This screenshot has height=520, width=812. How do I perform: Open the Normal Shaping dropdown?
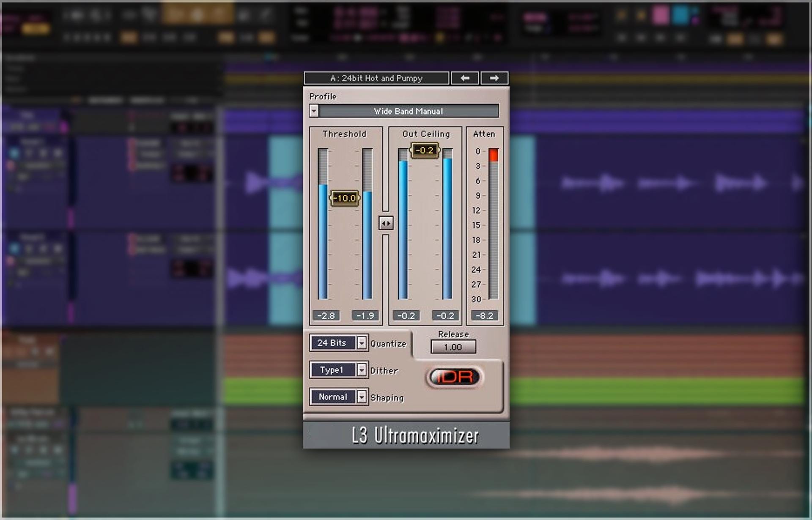pyautogui.click(x=339, y=397)
